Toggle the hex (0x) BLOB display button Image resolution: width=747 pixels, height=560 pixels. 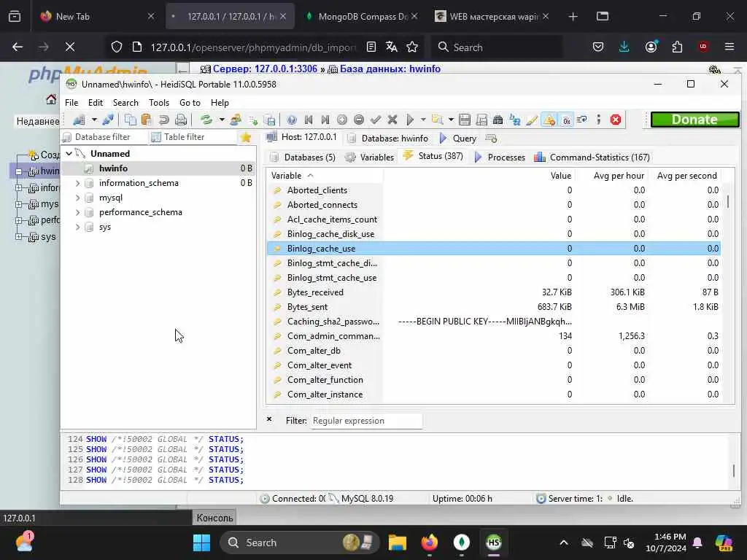566,120
